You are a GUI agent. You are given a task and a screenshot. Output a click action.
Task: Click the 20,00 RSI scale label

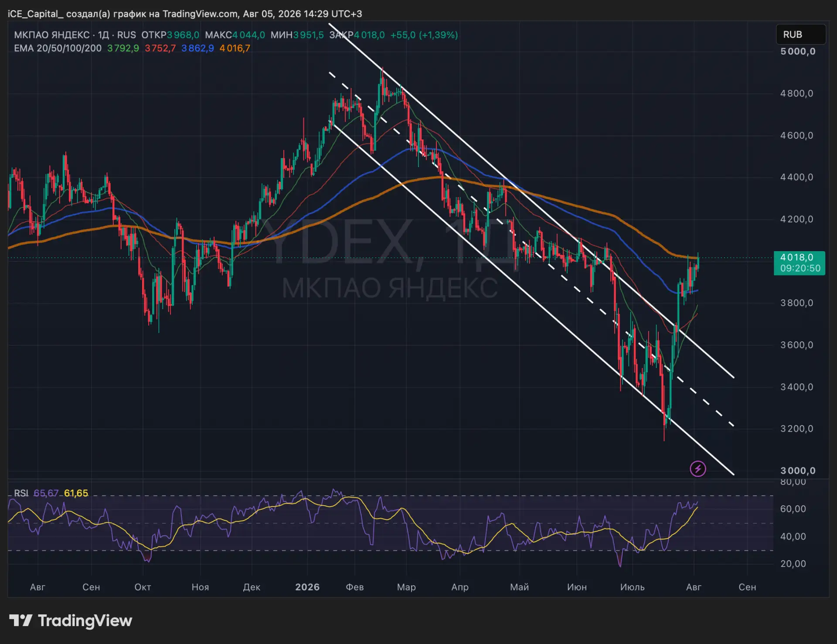coord(793,564)
